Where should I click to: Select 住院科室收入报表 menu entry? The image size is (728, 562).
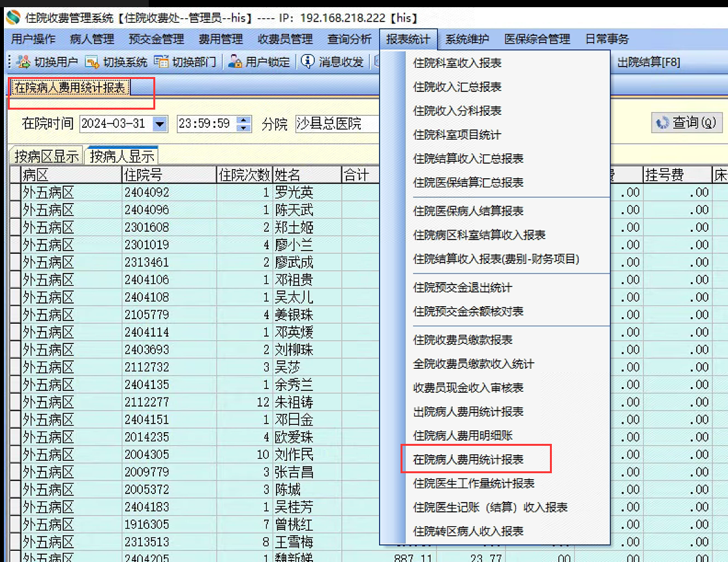click(457, 63)
